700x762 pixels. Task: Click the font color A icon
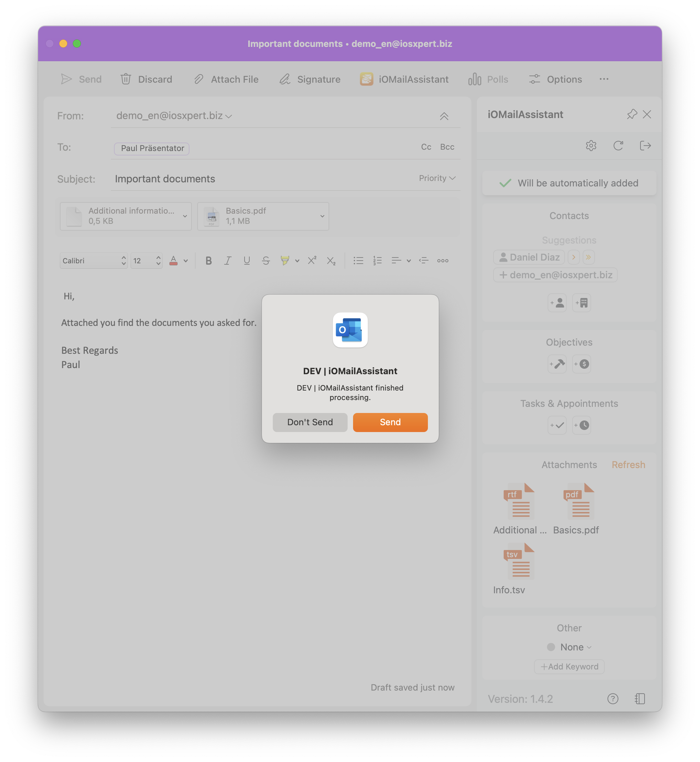click(x=173, y=261)
